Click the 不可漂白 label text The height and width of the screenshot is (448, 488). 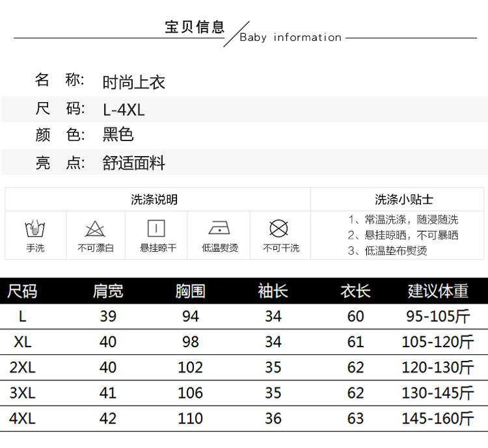[x=96, y=248]
